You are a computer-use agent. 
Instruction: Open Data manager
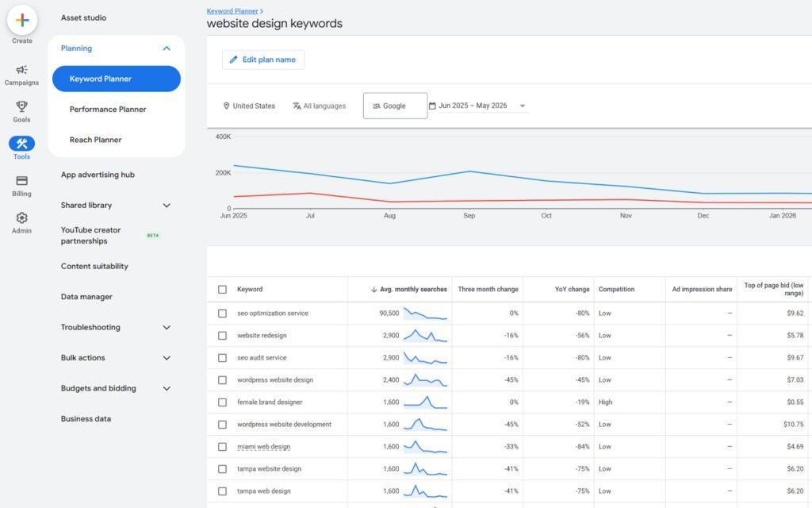pyautogui.click(x=86, y=297)
